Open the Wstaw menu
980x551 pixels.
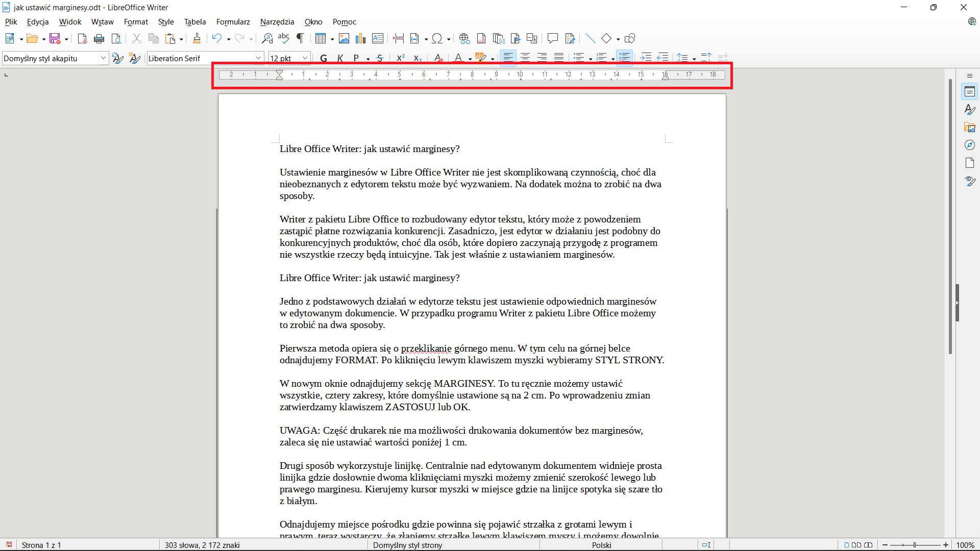coord(102,21)
